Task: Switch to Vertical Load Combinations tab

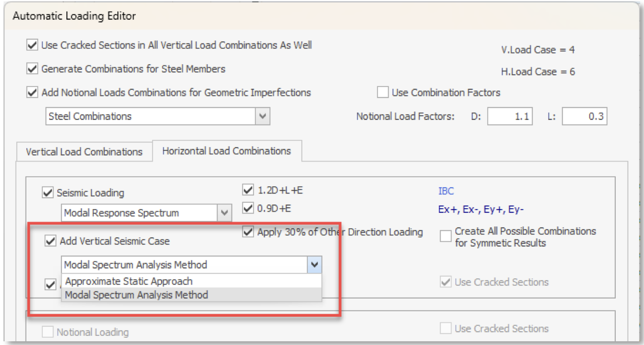Action: 84,152
